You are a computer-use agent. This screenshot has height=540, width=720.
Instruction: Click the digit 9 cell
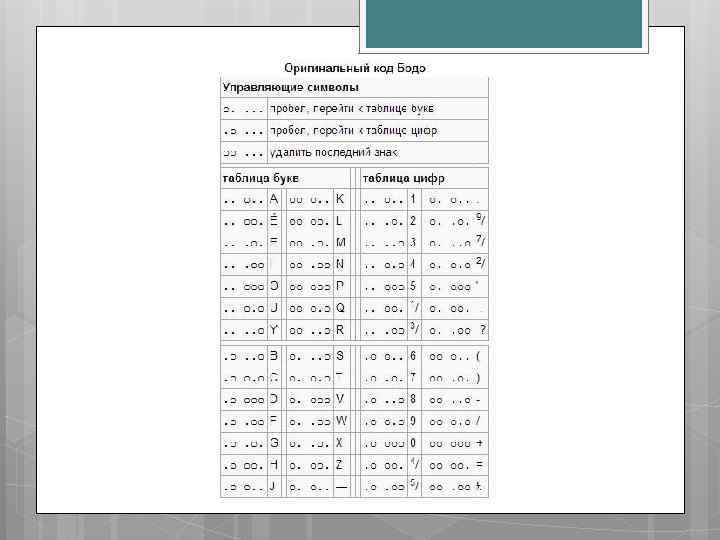point(413,421)
